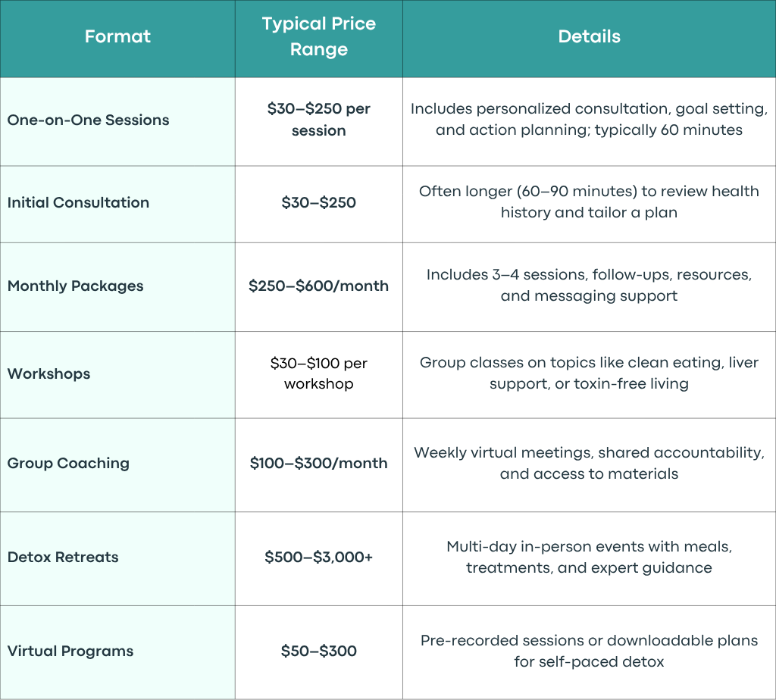The width and height of the screenshot is (776, 700).
Task: Click the $30–$100 per workshop price
Action: 319,373
